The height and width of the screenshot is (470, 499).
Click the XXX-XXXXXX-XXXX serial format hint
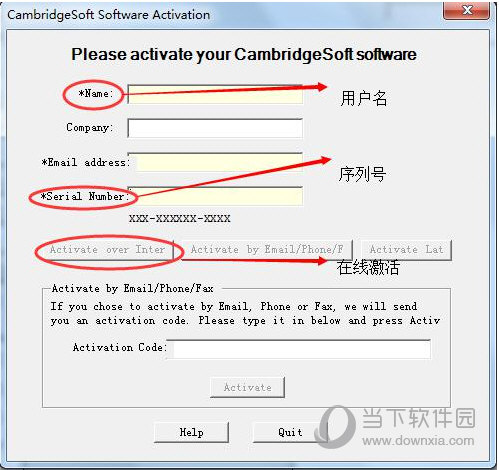coord(180,219)
